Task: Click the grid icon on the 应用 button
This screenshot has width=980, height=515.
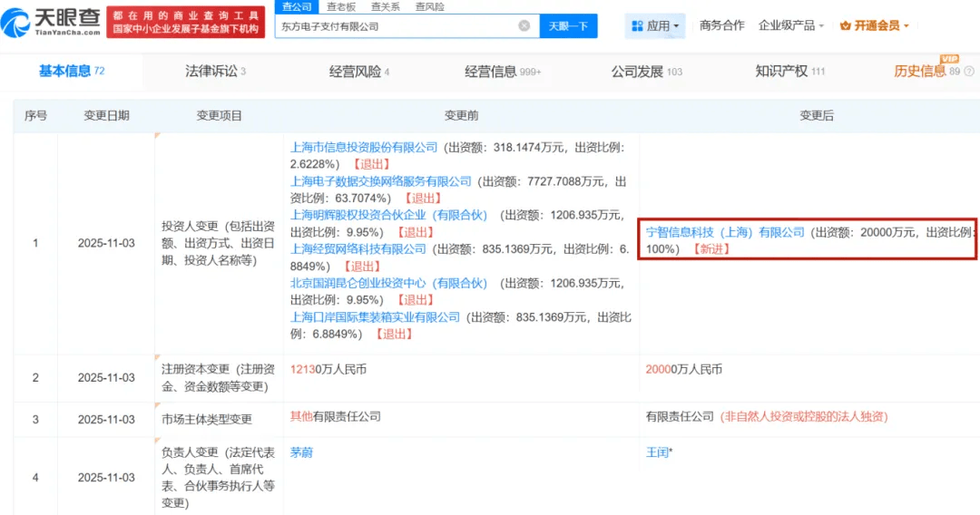Action: pos(636,26)
